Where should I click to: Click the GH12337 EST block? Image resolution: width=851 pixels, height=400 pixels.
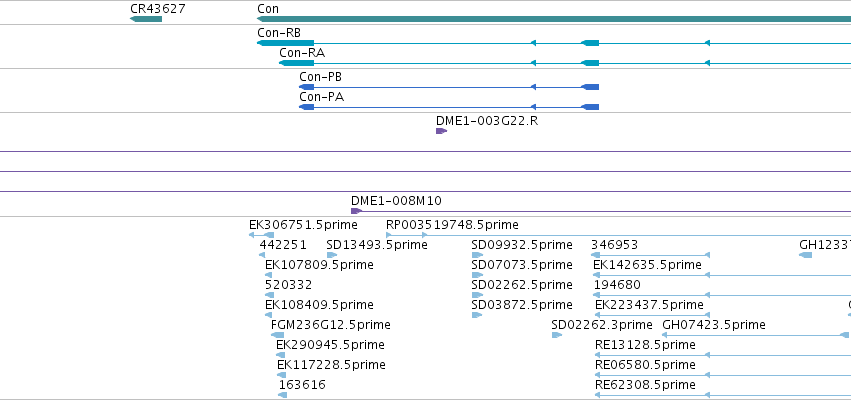(805, 255)
